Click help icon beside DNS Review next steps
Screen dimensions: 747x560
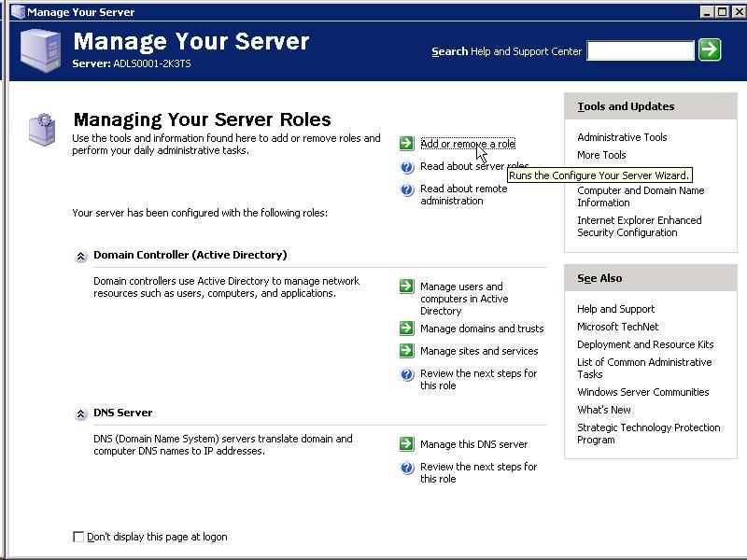pos(406,468)
